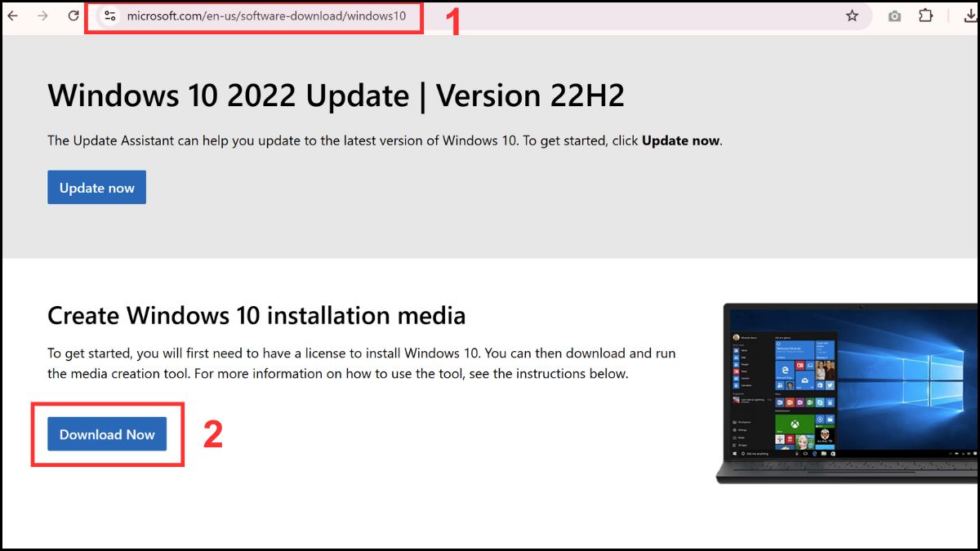The width and height of the screenshot is (980, 551).
Task: Go back to the previous page
Action: click(x=12, y=16)
